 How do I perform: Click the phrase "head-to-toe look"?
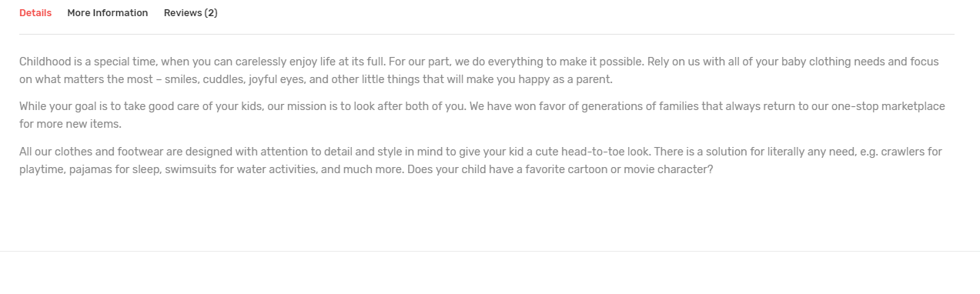tap(606, 152)
